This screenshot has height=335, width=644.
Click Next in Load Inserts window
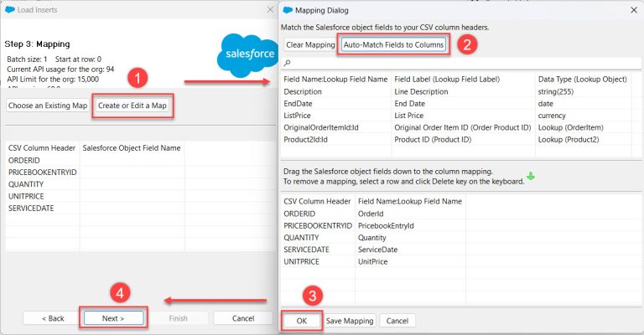[113, 318]
